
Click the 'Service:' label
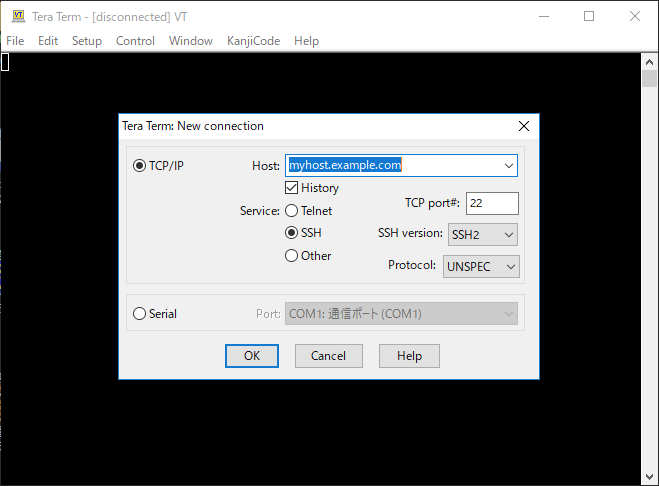[260, 211]
